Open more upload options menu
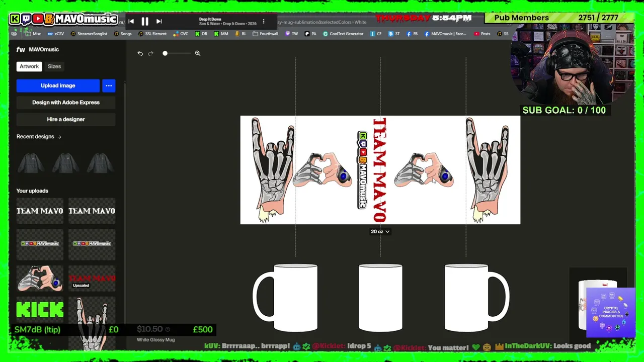This screenshot has height=362, width=644. click(109, 85)
